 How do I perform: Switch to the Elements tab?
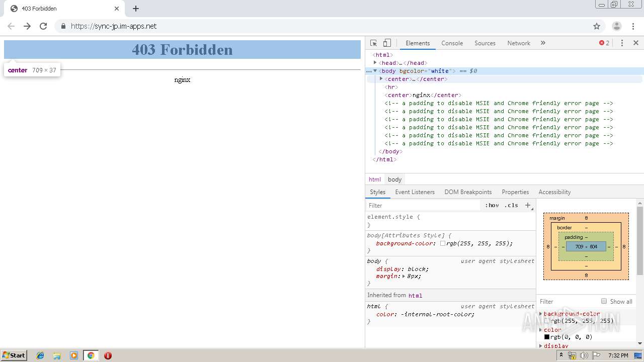click(418, 43)
